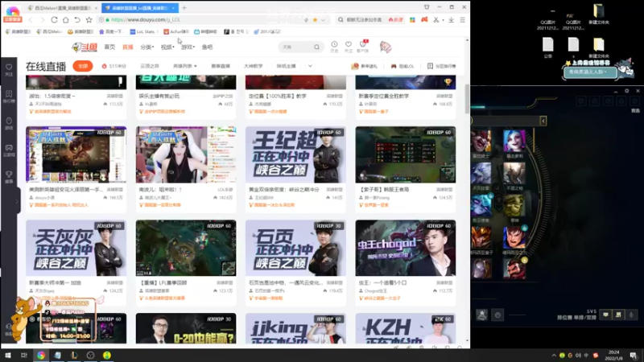Select the 大神教学 filter tab
The height and width of the screenshot is (362, 644).
(x=254, y=66)
